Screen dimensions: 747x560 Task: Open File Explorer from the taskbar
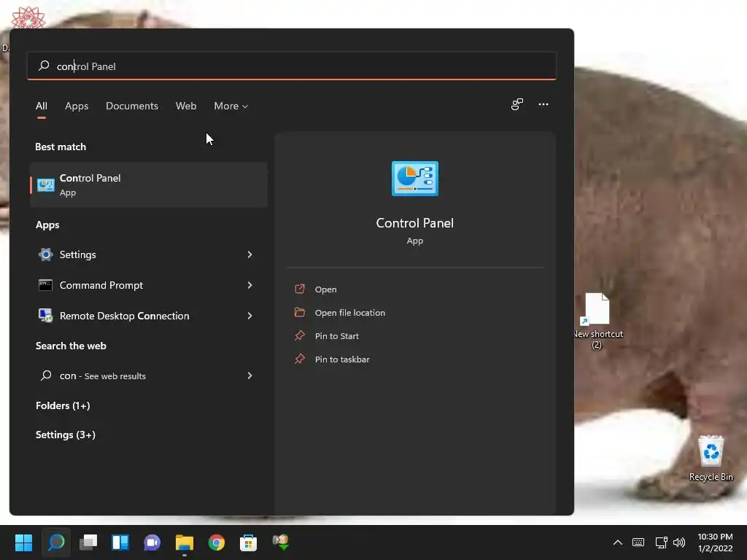point(185,542)
